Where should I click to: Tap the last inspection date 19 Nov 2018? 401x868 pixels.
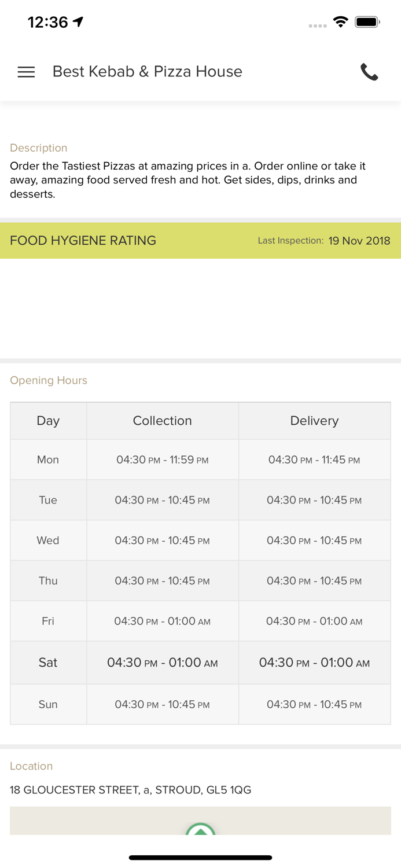359,241
